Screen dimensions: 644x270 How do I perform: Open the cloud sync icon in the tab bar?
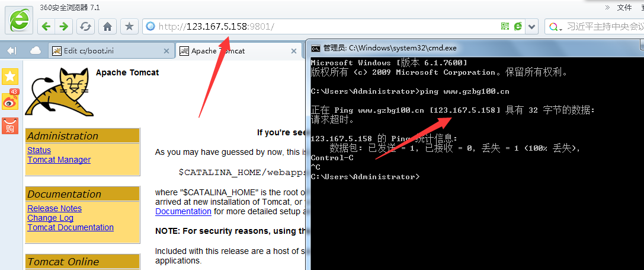tap(36, 50)
